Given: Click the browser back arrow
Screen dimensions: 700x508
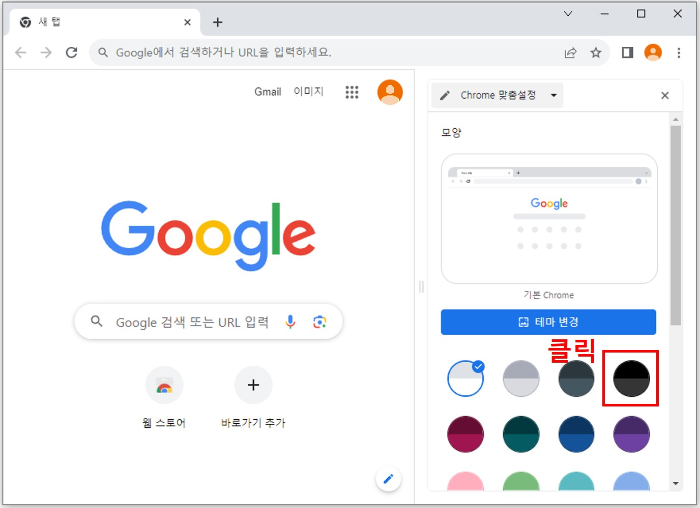Looking at the screenshot, I should point(21,53).
